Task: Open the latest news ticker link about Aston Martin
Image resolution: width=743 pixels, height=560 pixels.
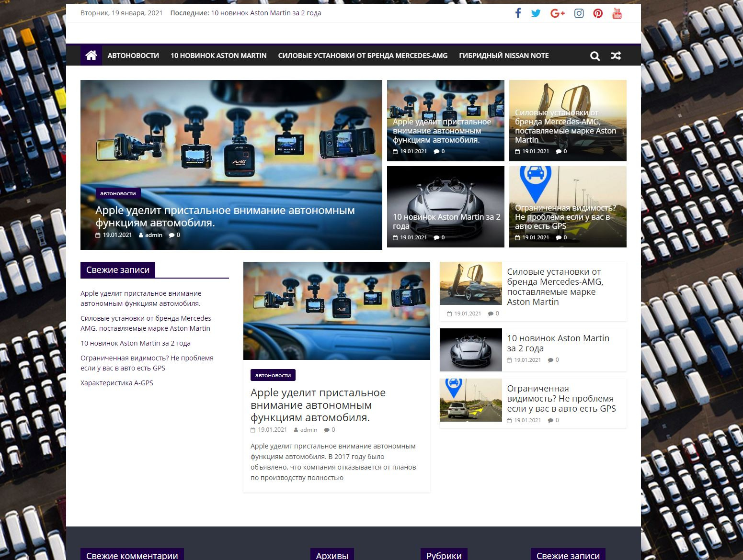Action: coord(266,13)
